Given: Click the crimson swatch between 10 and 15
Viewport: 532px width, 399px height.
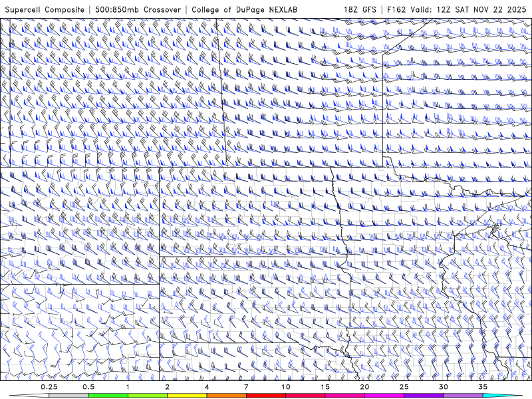Looking at the screenshot, I should [305, 396].
